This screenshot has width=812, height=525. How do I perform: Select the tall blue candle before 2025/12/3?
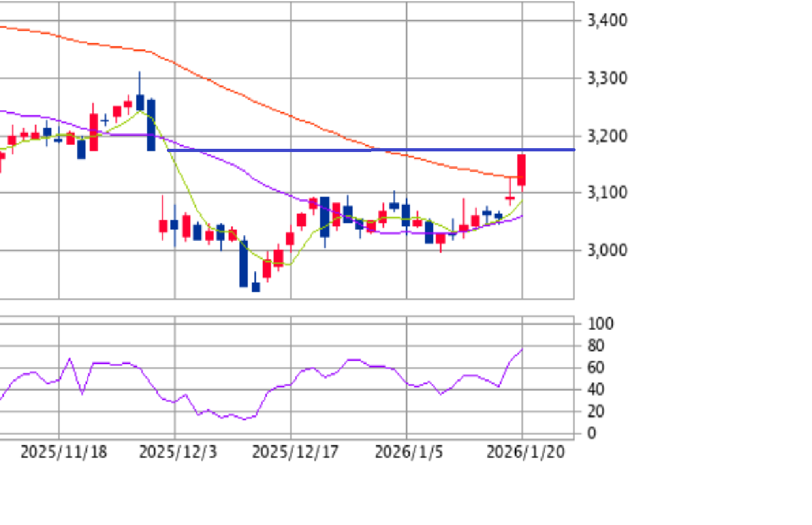click(x=151, y=125)
